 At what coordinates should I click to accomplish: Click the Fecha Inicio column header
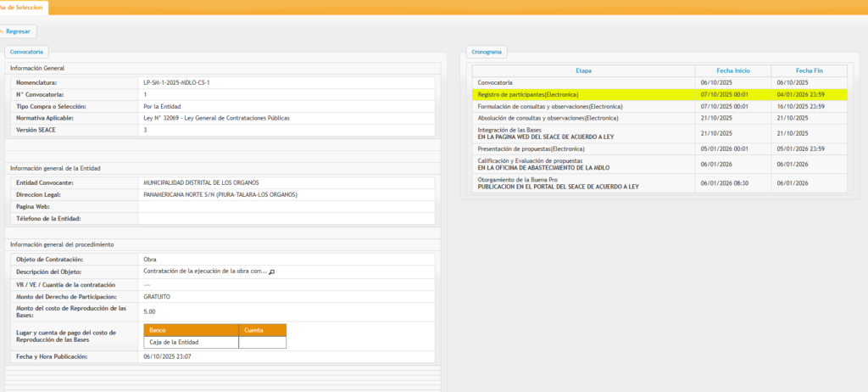[732, 70]
